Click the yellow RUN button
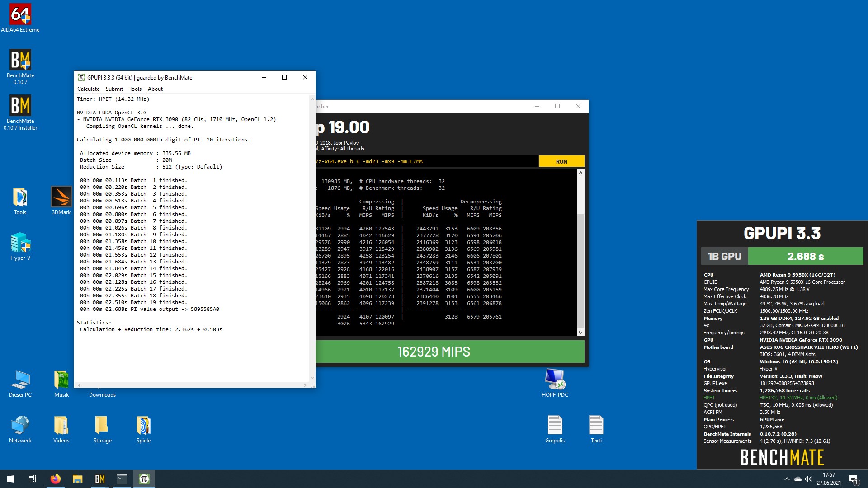This screenshot has height=488, width=868. tap(561, 161)
